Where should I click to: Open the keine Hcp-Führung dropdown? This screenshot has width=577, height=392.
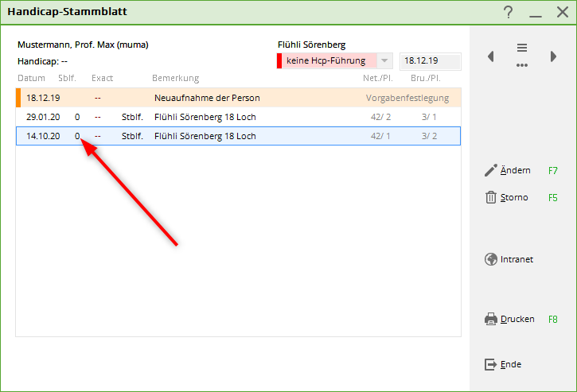coord(384,60)
